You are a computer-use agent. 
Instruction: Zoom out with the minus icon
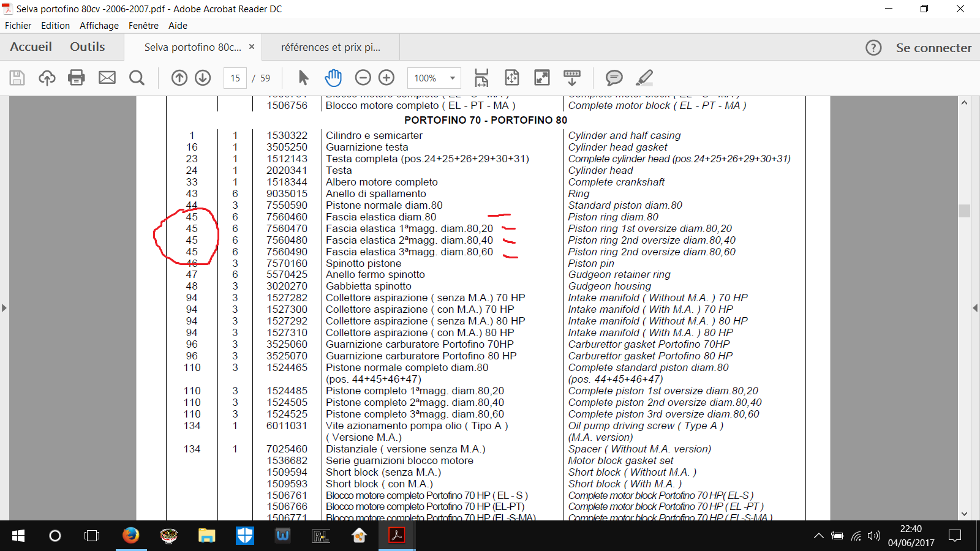point(363,78)
